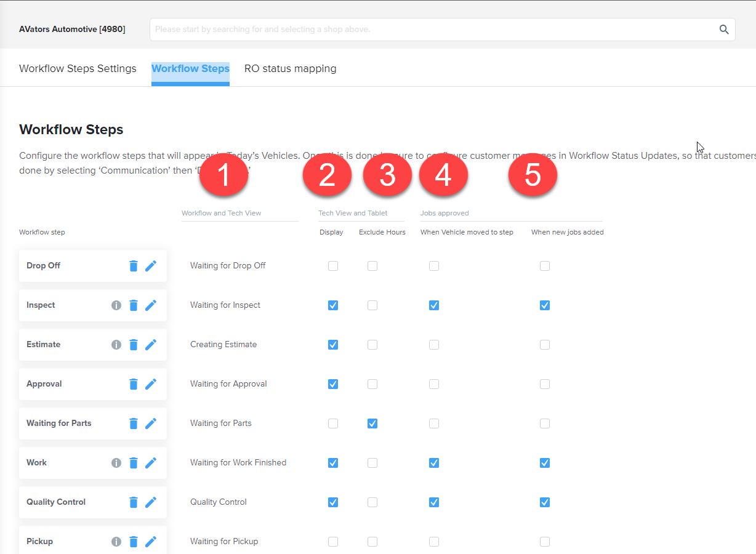Image resolution: width=756 pixels, height=554 pixels.
Task: Delete the Inspect workflow step
Action: coord(134,305)
